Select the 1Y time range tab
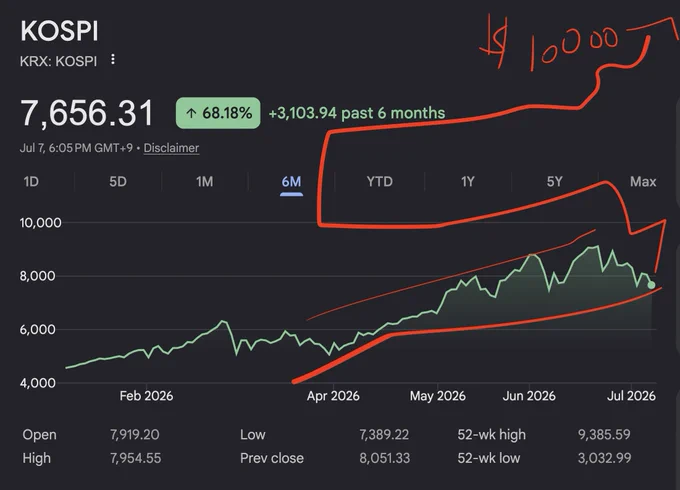The width and height of the screenshot is (680, 490). click(468, 181)
